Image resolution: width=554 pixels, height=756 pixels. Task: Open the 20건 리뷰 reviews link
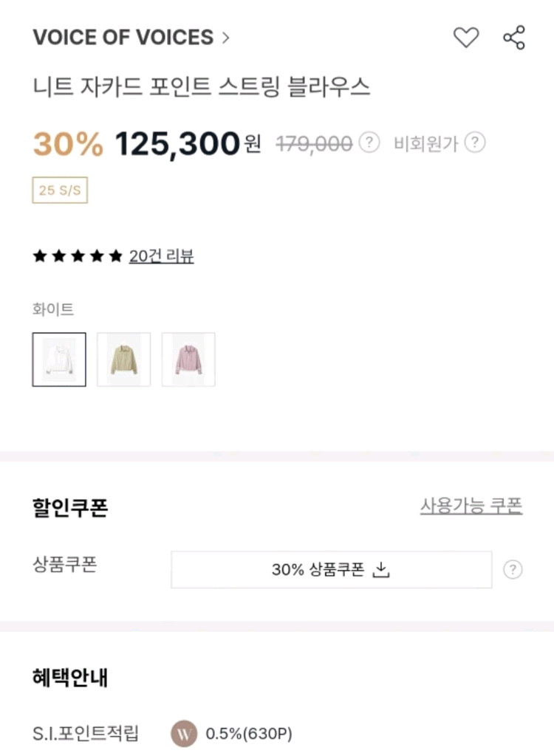[x=161, y=256]
